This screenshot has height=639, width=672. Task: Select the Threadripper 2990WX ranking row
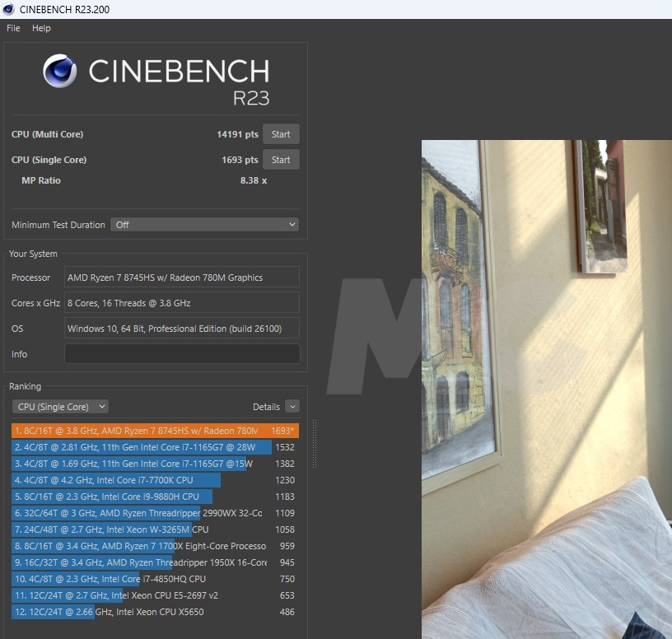155,513
